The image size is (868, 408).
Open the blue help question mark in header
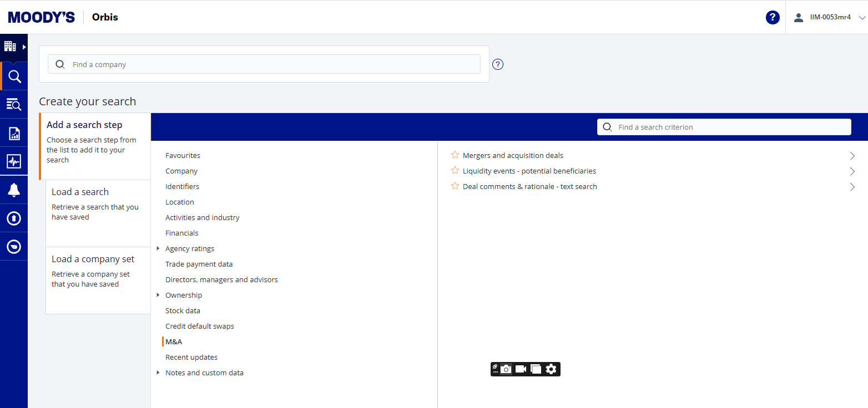click(x=773, y=17)
